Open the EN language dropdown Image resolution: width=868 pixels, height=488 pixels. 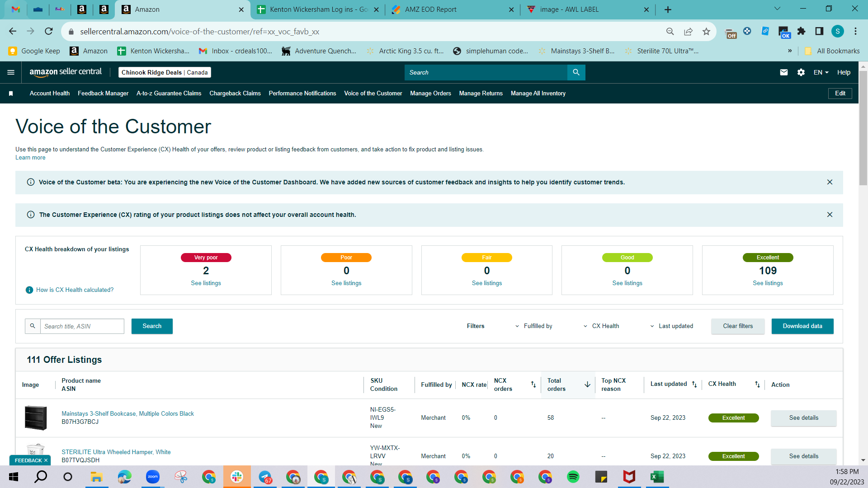(821, 72)
